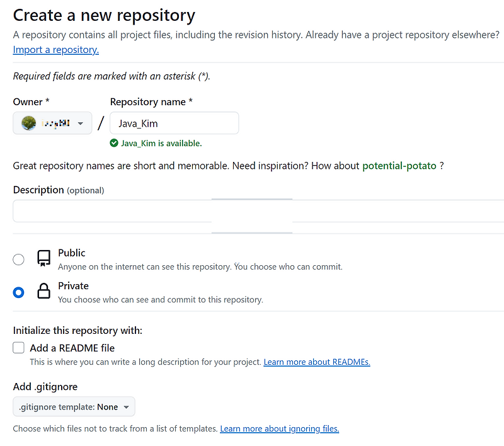This screenshot has width=504, height=446.
Task: Open the Import a repository link
Action: pos(55,49)
